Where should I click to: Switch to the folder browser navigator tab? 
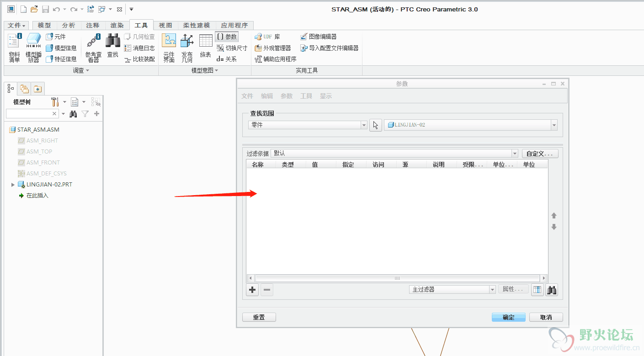[x=24, y=89]
